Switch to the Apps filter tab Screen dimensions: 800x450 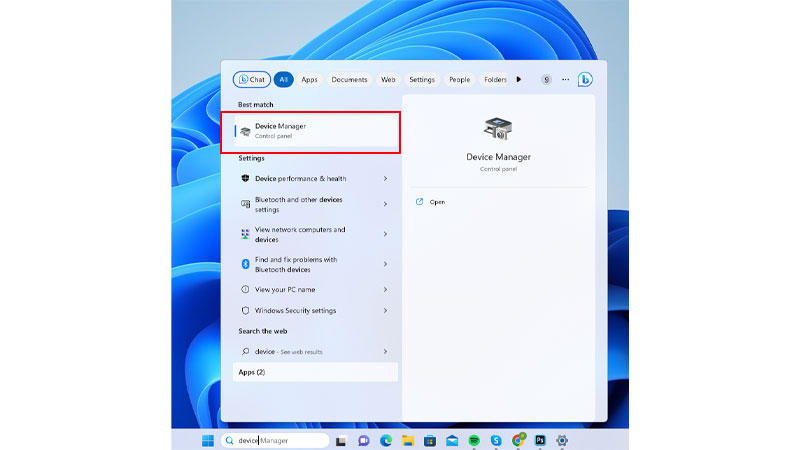point(309,80)
